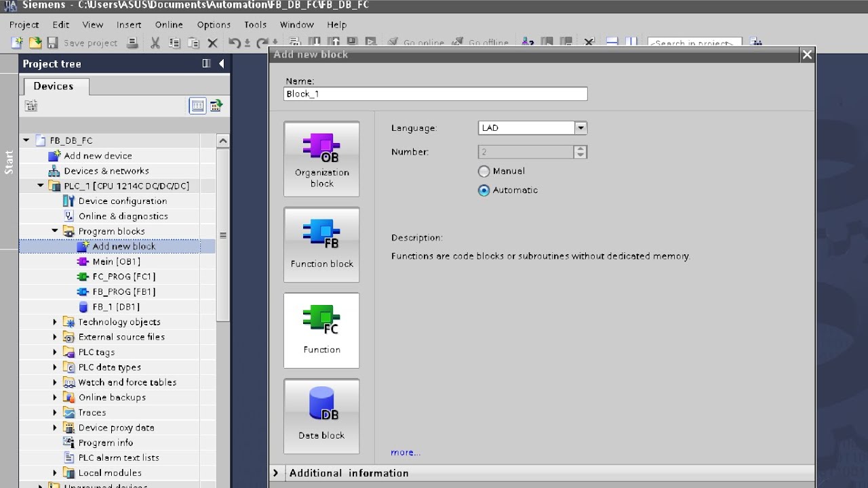Click the Number field spinner arrows

[580, 152]
